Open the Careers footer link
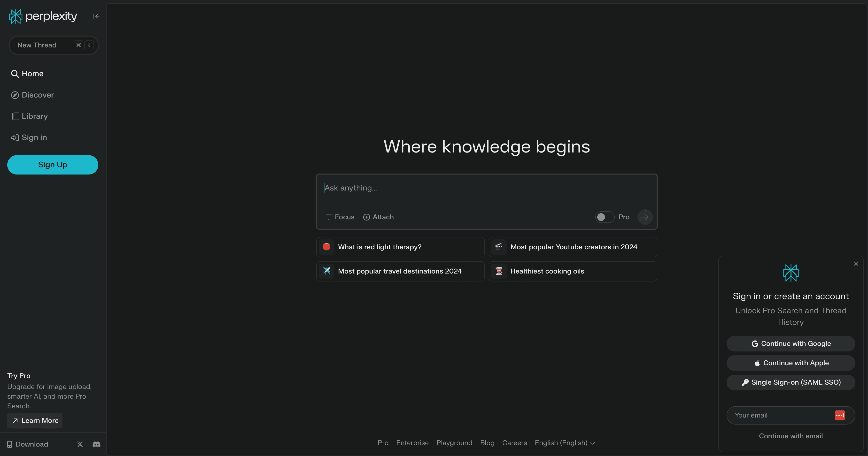 (514, 443)
